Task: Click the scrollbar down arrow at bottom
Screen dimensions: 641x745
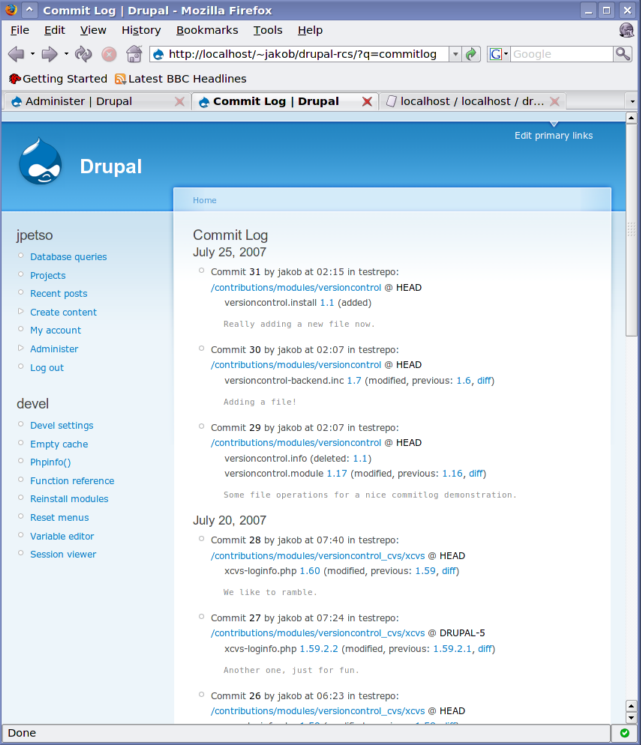Action: coord(631,717)
